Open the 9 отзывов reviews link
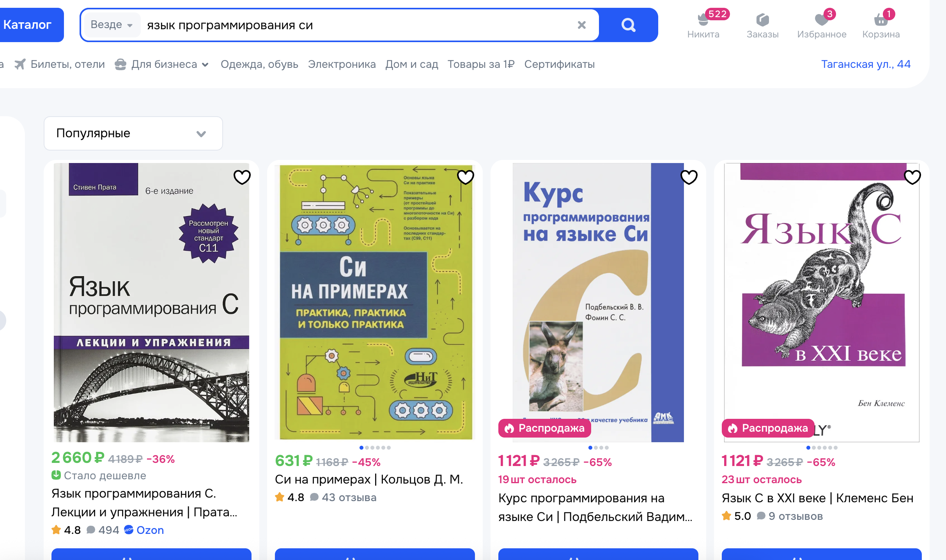This screenshot has width=946, height=560. (x=790, y=516)
